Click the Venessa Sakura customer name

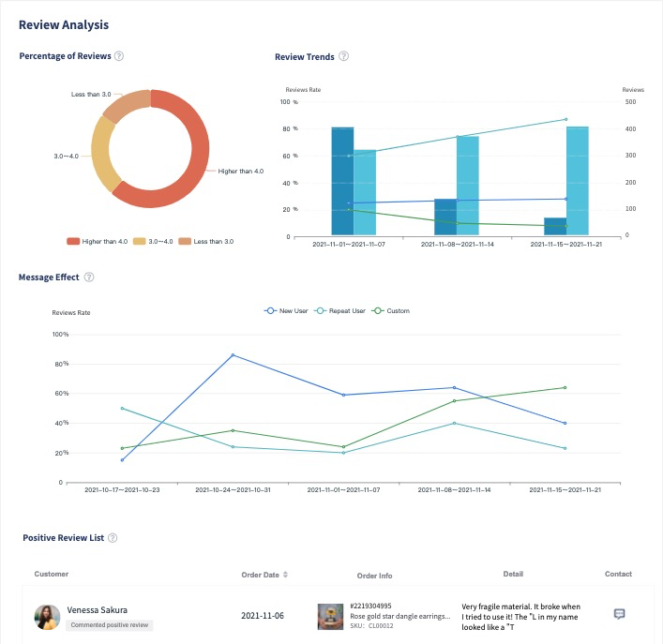pyautogui.click(x=98, y=609)
